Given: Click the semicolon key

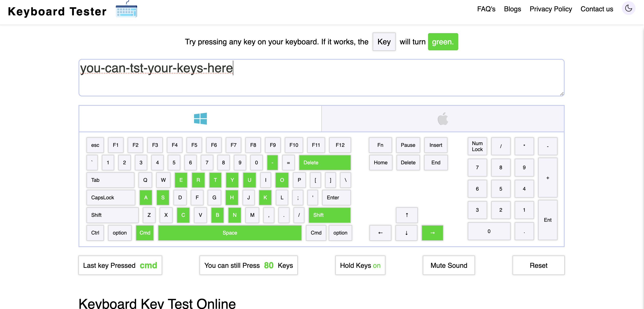Looking at the screenshot, I should tap(298, 198).
